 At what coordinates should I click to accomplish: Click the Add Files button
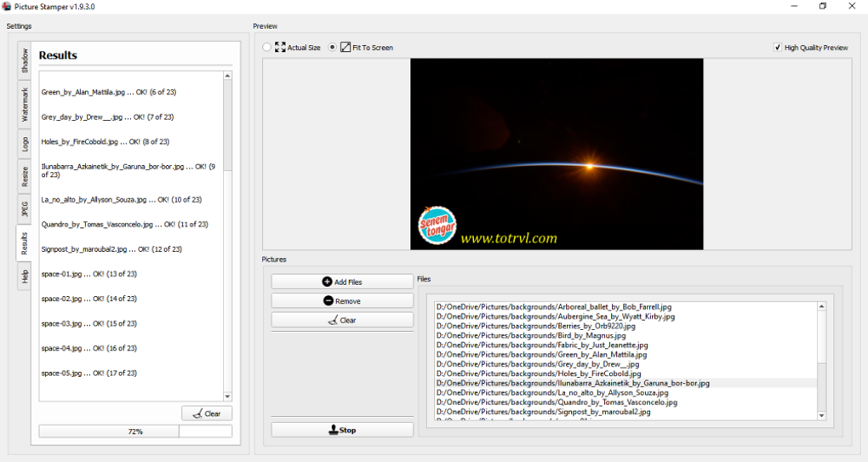pos(342,282)
